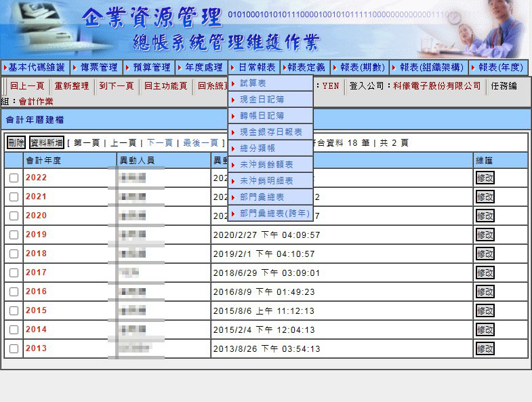Go to 下一頁 in pagination
Screen dimensions: 532x402
[160, 143]
